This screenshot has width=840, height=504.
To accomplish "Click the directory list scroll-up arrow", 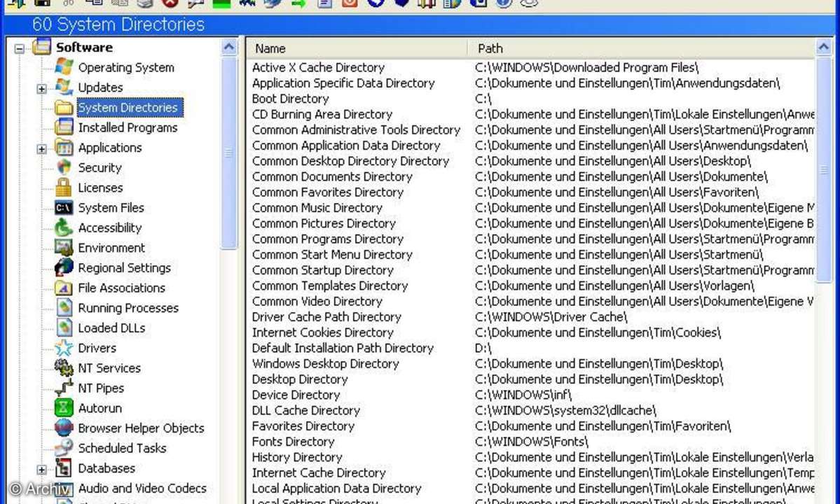I will point(823,48).
